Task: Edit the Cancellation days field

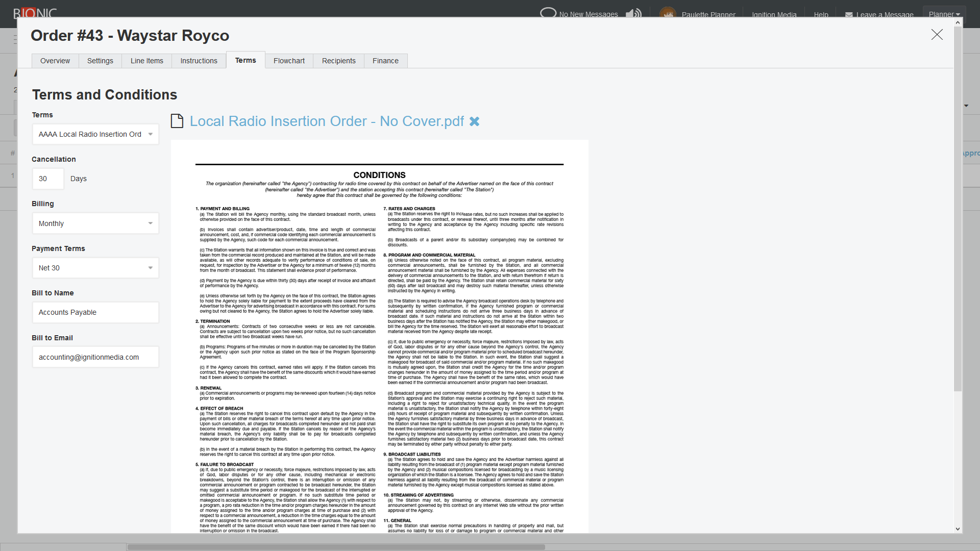Action: pos(48,179)
